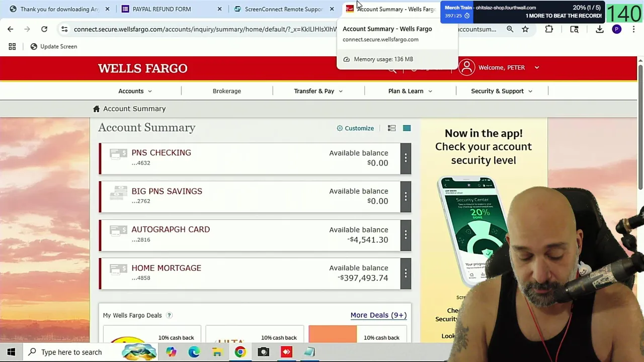Image resolution: width=644 pixels, height=362 pixels.
Task: Click the Update Screen bookmark
Action: pyautogui.click(x=54, y=46)
